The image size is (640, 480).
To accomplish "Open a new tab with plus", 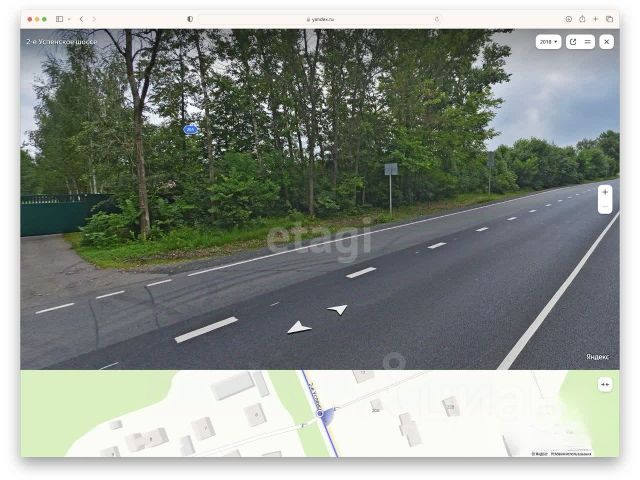I will (x=596, y=19).
